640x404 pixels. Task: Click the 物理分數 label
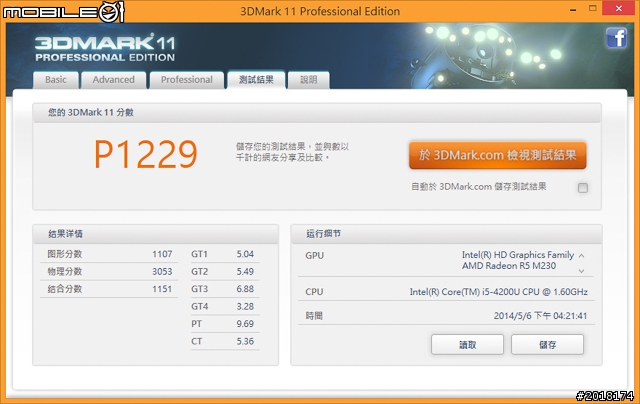64,272
